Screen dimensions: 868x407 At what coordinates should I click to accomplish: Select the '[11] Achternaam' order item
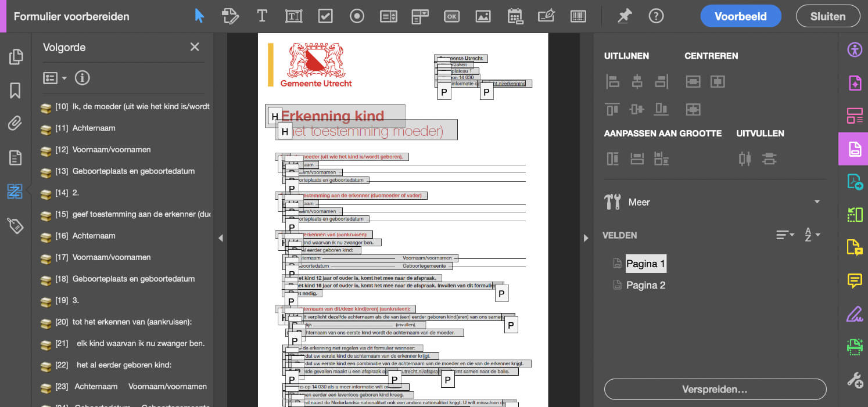point(93,128)
